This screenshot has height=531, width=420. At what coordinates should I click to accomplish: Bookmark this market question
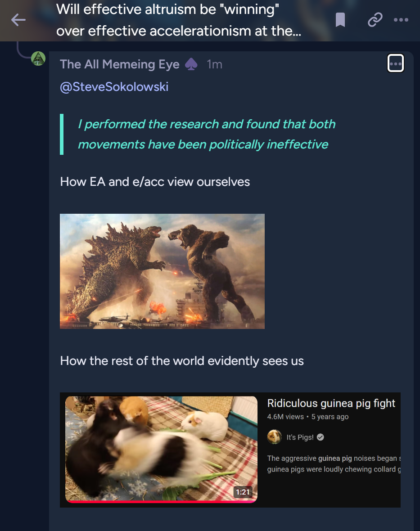point(340,20)
